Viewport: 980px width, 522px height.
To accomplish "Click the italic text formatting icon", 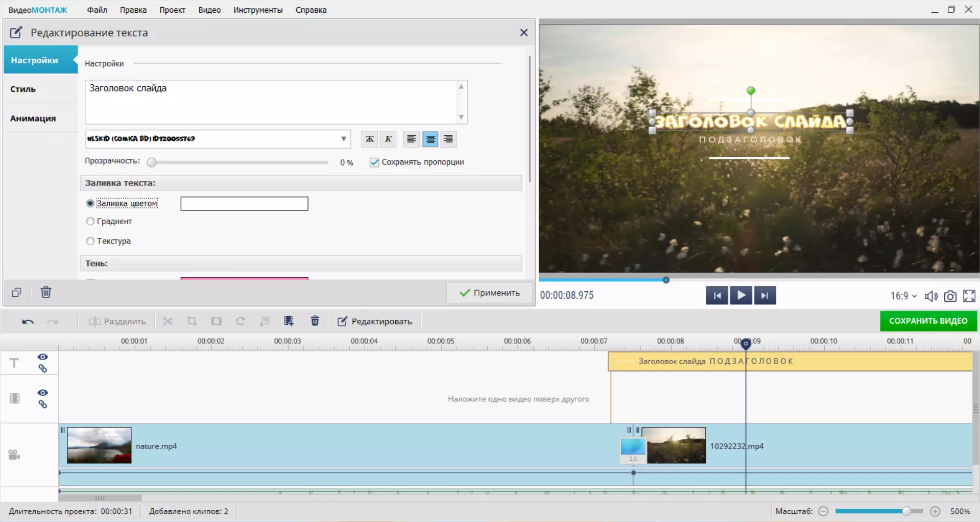I will 388,139.
